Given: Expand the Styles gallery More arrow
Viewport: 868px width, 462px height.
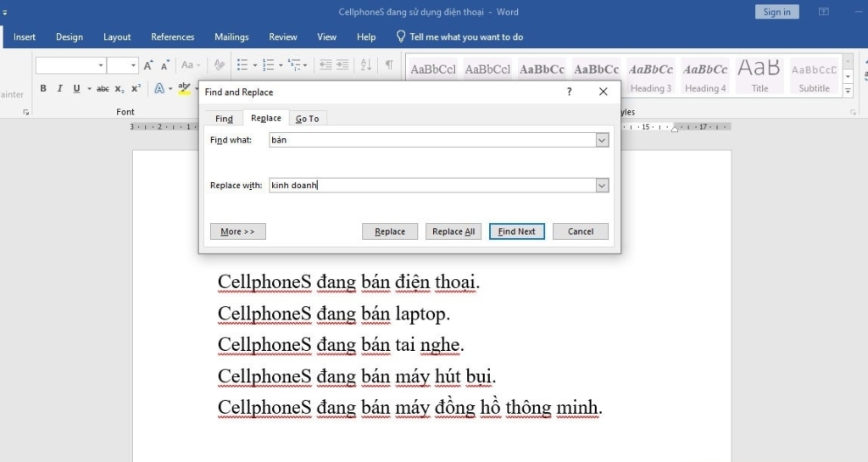Looking at the screenshot, I should coord(848,92).
